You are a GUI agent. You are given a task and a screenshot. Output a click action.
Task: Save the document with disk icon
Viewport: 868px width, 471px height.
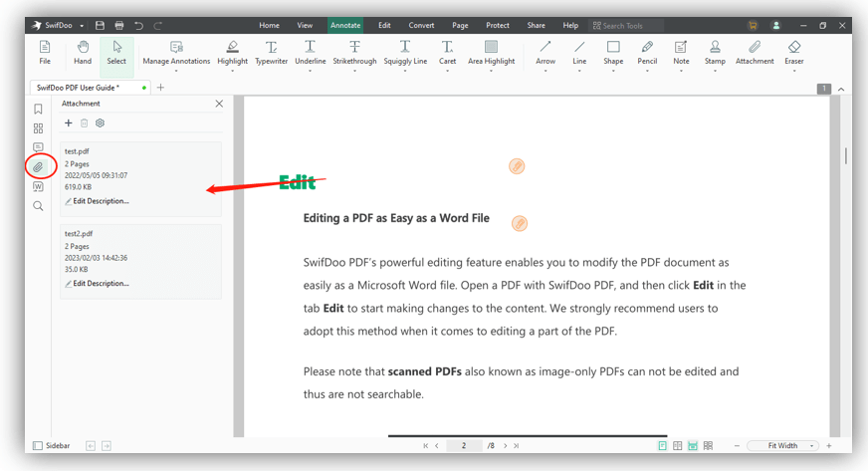[x=100, y=26]
